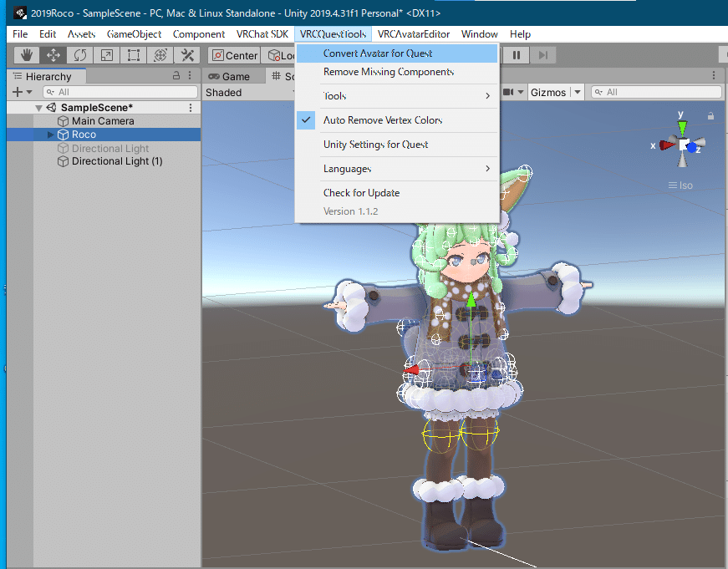Open SampleScene options menu

[x=191, y=108]
